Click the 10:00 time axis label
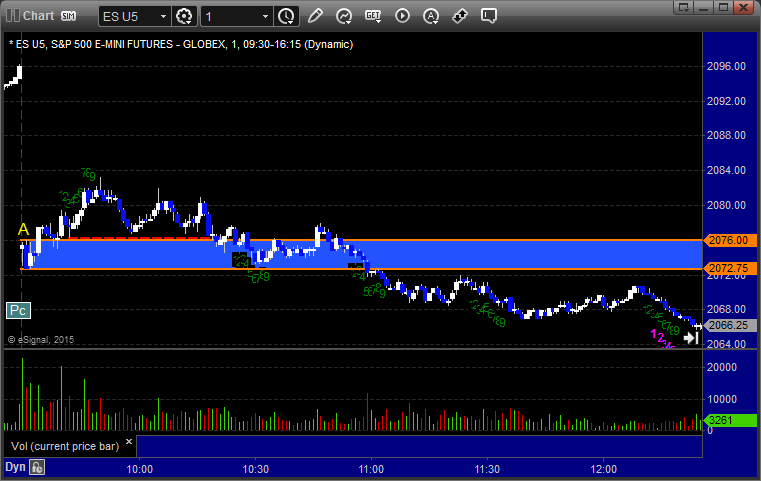 coord(140,469)
